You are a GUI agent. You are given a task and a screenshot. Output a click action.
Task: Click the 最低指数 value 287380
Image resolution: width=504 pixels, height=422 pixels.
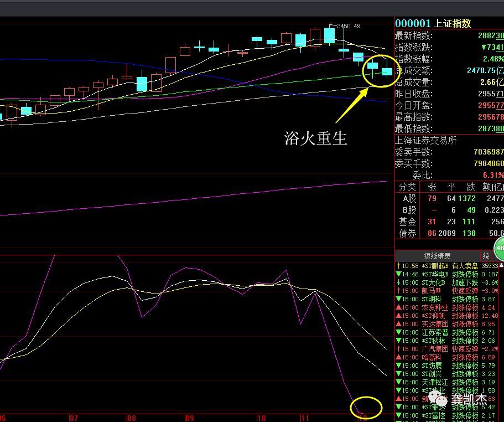click(491, 128)
